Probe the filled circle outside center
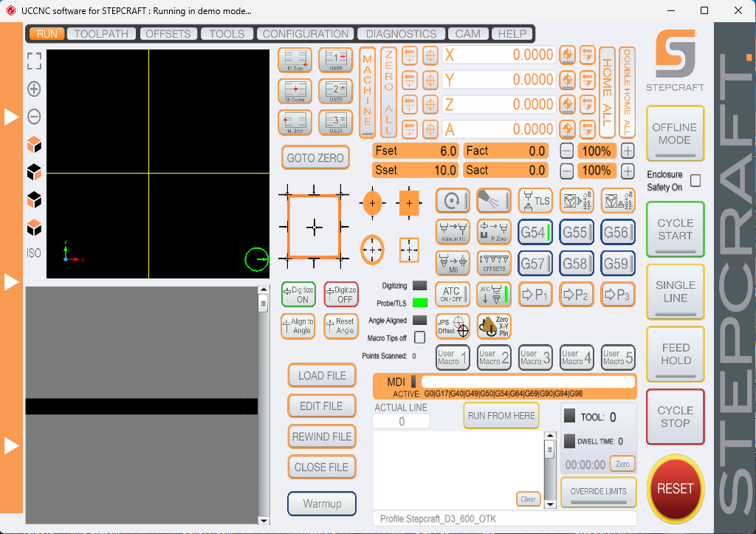The height and width of the screenshot is (534, 756). tap(372, 204)
